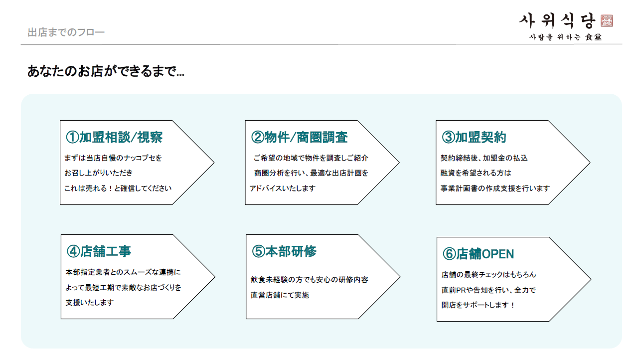Click the line 事業計画書の作成支援を行います
Image resolution: width=644 pixels, height=360 pixels.
495,188
